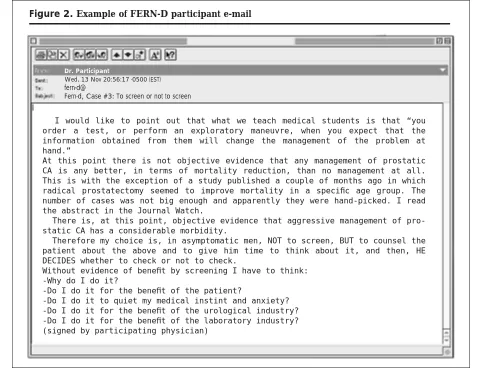Click the sender name Dr. Participant
The image size is (487, 370).
tap(87, 71)
